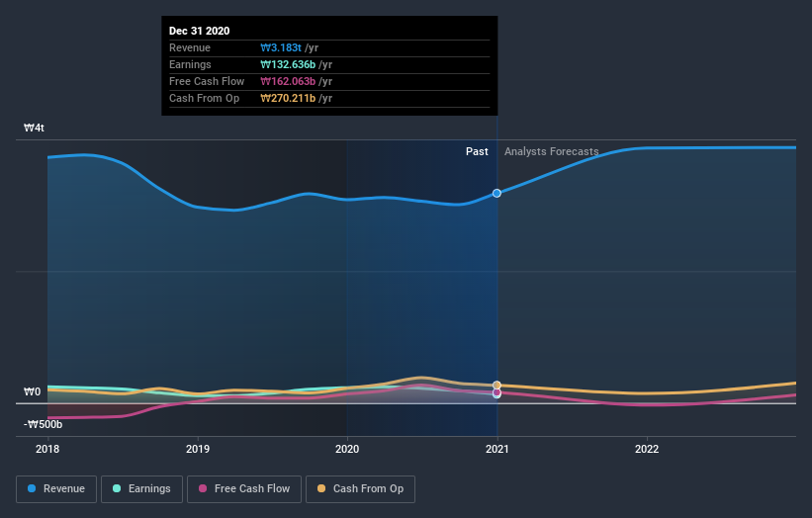Click the Cash From Op orange marker at 2021
This screenshot has width=812, height=518.
pyautogui.click(x=496, y=385)
